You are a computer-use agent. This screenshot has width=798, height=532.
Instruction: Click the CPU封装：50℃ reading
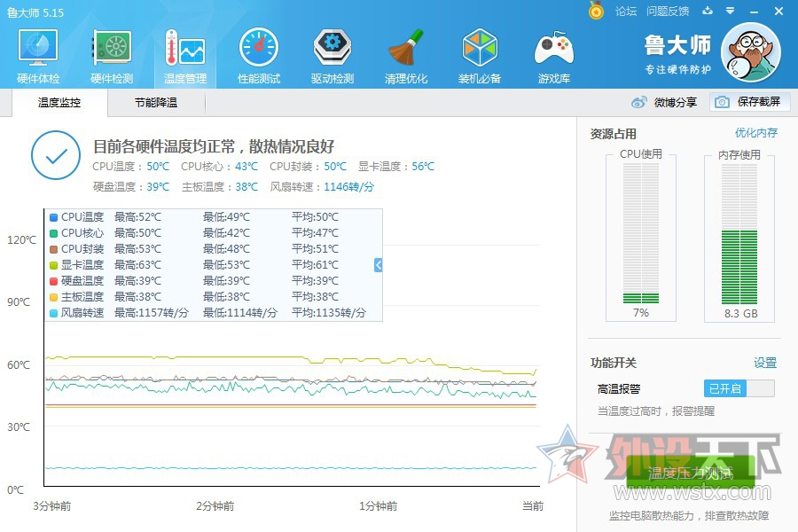[x=308, y=167]
